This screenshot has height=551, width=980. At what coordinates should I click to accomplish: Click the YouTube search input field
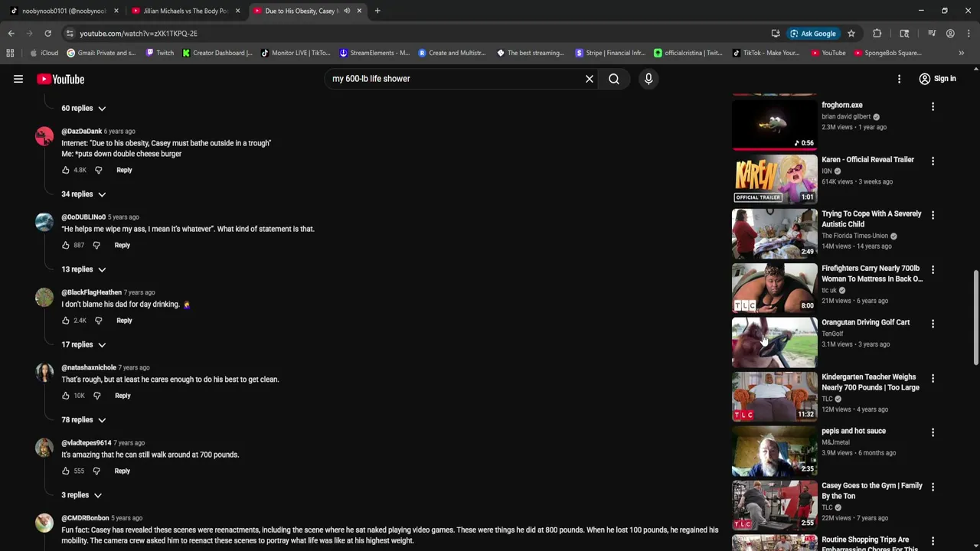point(456,79)
